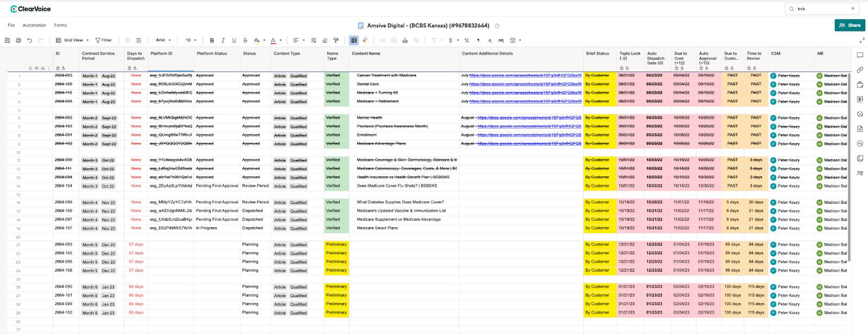The height and width of the screenshot is (334, 868).
Task: Click the Filter button
Action: tap(104, 40)
